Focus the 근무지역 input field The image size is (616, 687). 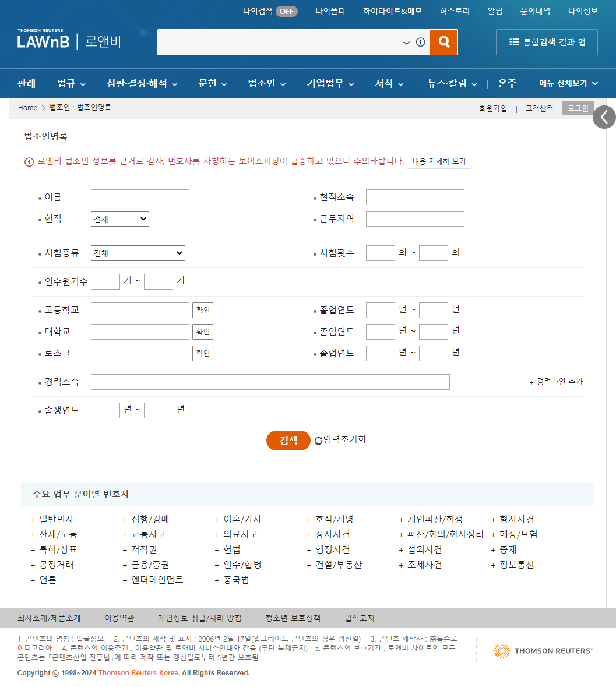point(415,219)
